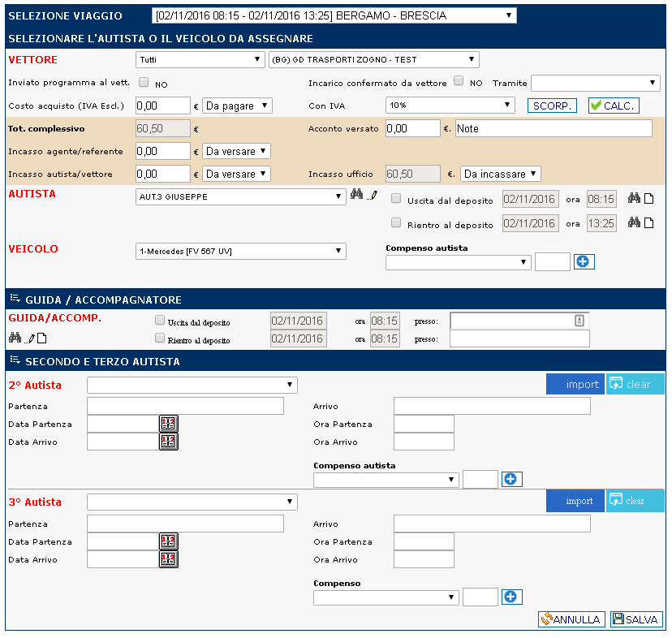Collapse the SECONDO E TERZO AUTISTA section header

click(x=15, y=360)
